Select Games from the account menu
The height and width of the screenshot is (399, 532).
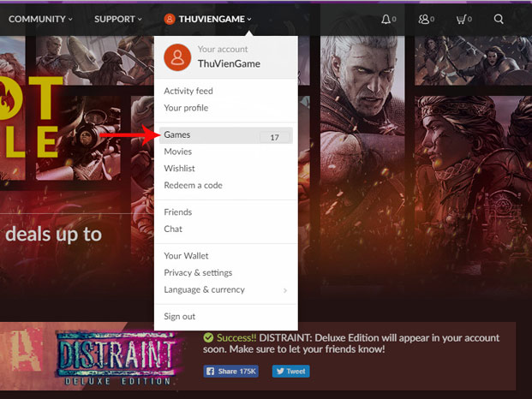pyautogui.click(x=177, y=135)
